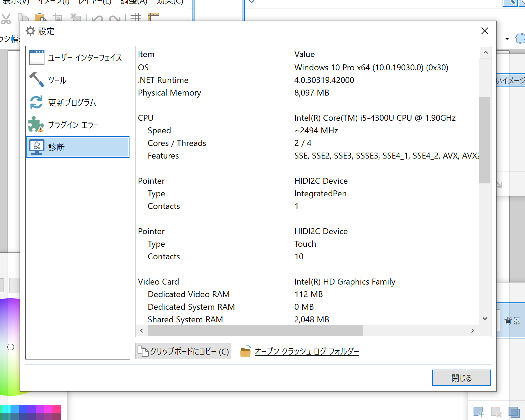Add a new layer in Layers panel
The image size is (525, 420).
[479, 412]
